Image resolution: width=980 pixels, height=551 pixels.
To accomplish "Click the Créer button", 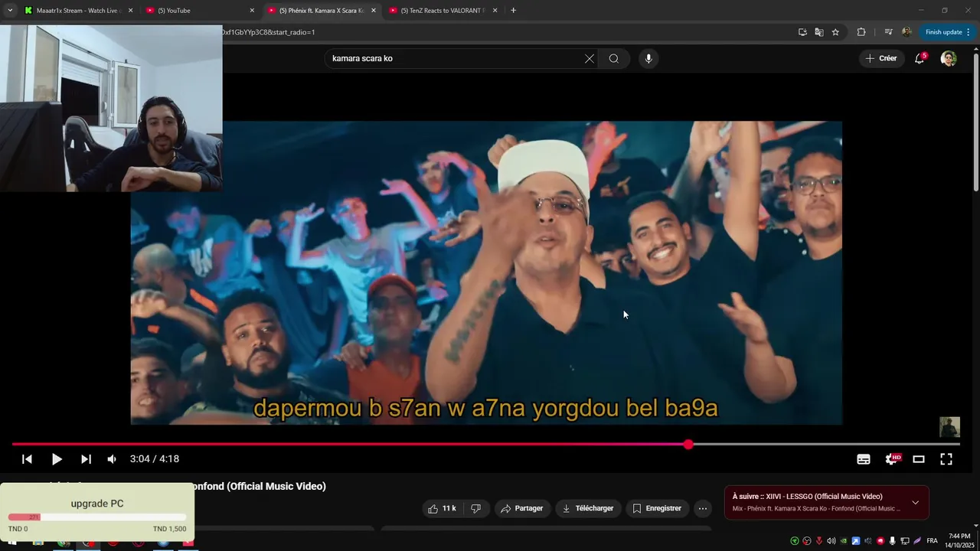I will (x=880, y=59).
